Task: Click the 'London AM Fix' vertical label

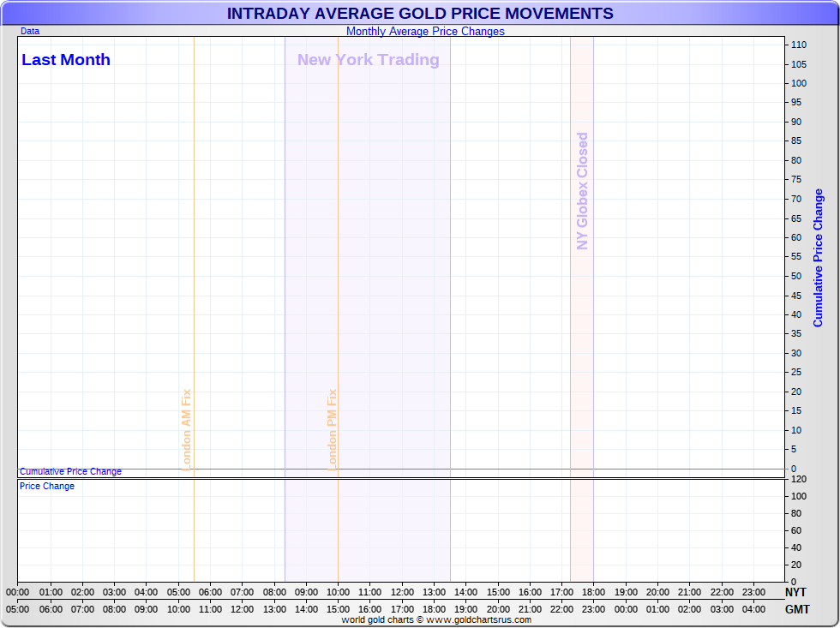Action: pyautogui.click(x=186, y=429)
